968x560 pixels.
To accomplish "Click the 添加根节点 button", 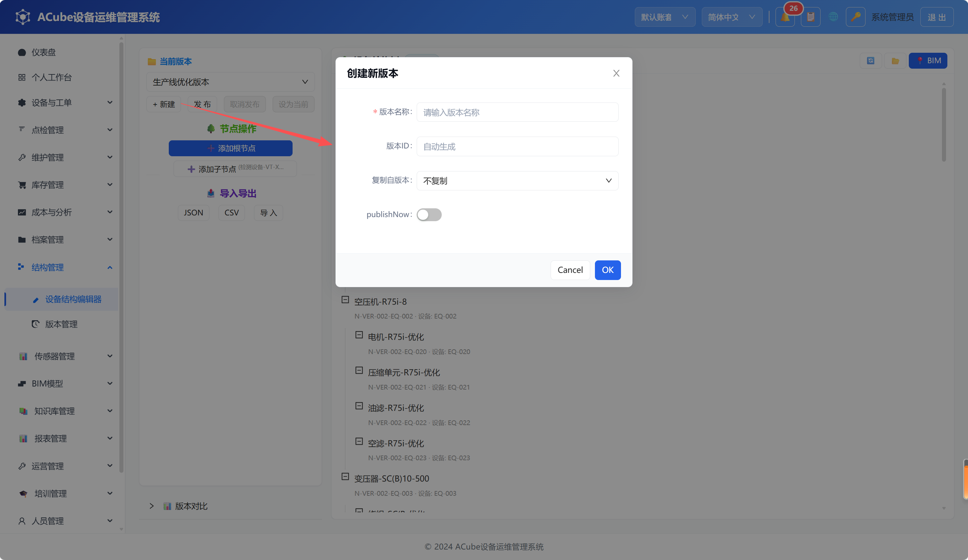I will click(x=230, y=148).
